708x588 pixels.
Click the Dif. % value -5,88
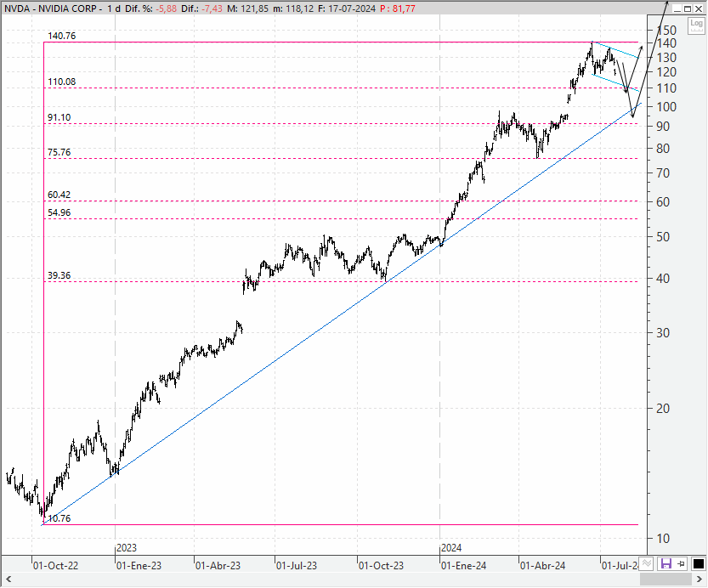tap(167, 8)
